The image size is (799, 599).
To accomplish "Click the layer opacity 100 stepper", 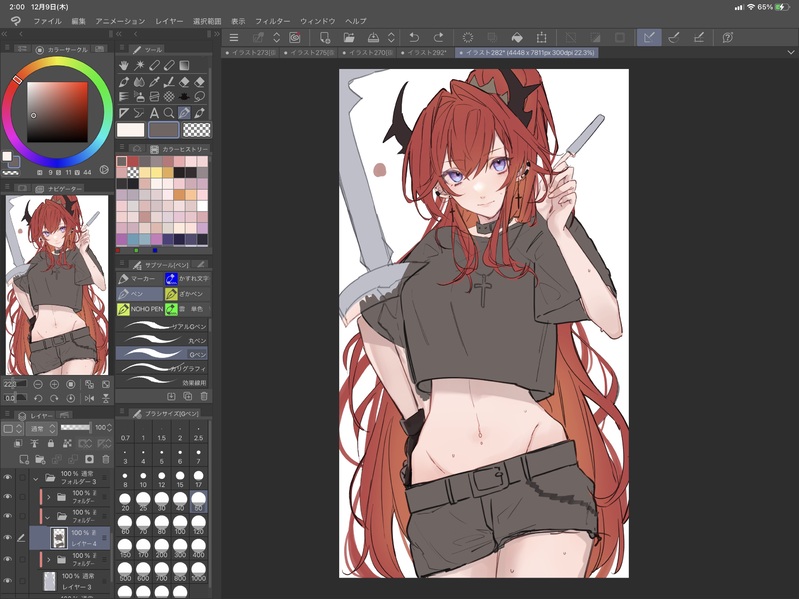I will [x=110, y=428].
